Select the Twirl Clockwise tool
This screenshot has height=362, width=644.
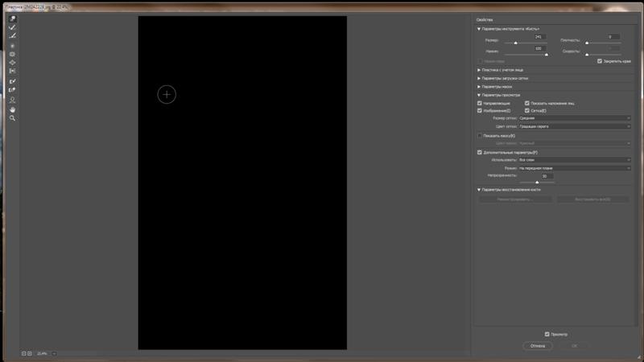[x=12, y=46]
